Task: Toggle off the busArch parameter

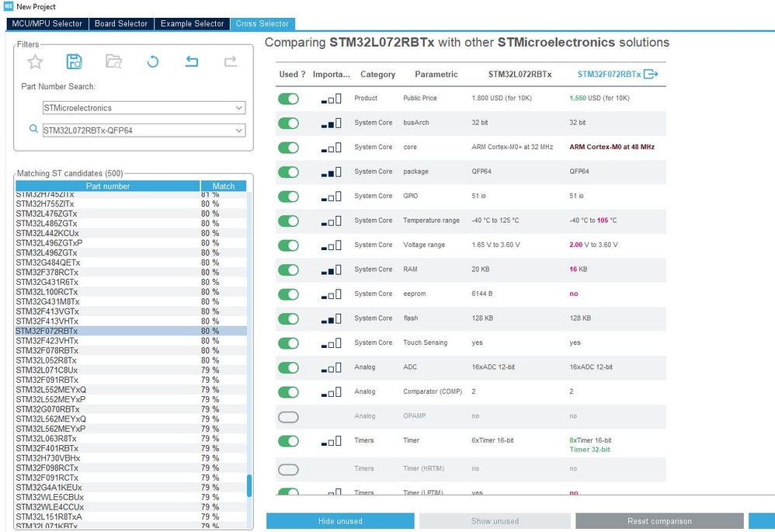Action: (x=289, y=123)
